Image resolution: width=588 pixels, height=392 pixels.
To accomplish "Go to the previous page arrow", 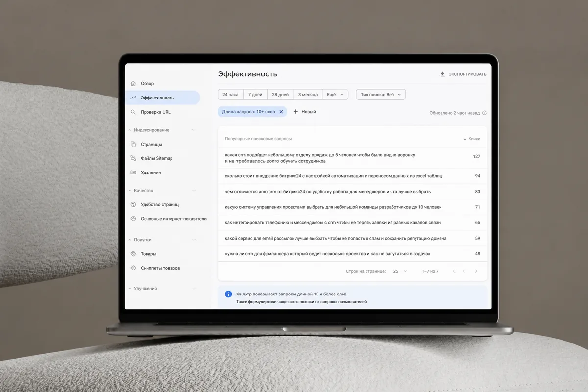I will [464, 271].
